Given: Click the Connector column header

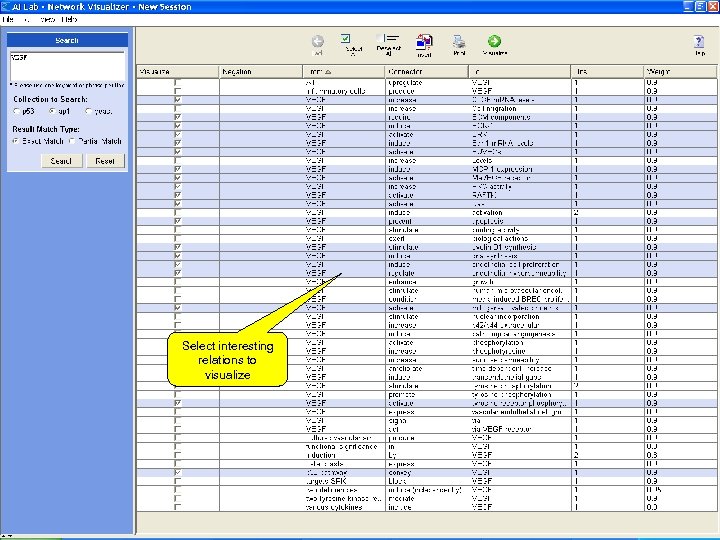Looking at the screenshot, I should 427,72.
